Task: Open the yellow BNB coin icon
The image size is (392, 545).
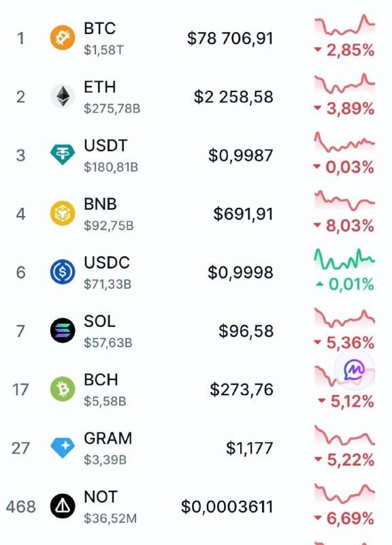Action: click(63, 213)
